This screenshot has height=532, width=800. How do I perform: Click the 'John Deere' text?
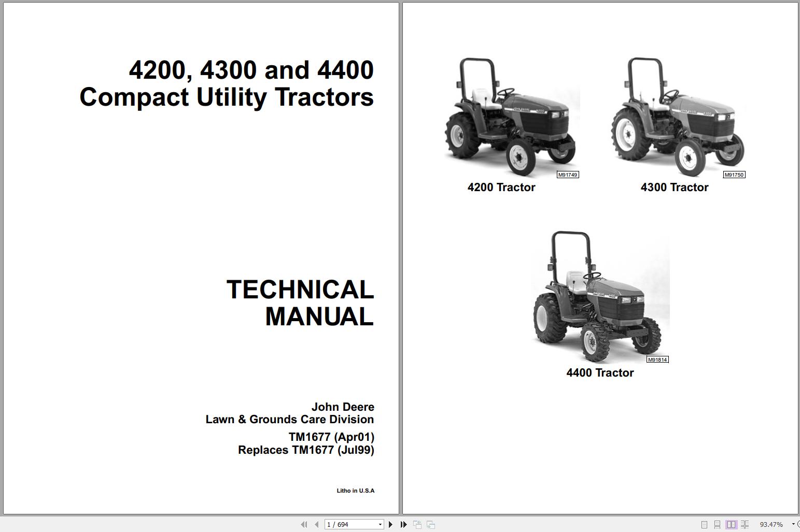pyautogui.click(x=343, y=407)
